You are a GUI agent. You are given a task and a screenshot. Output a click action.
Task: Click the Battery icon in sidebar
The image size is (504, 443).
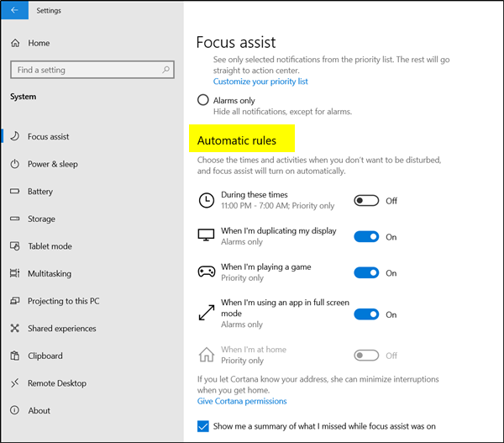point(15,192)
